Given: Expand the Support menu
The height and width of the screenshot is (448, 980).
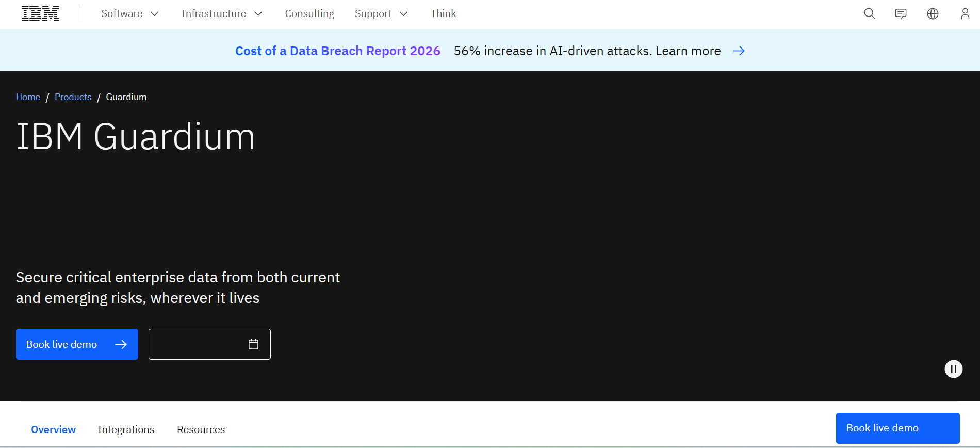Looking at the screenshot, I should (381, 14).
